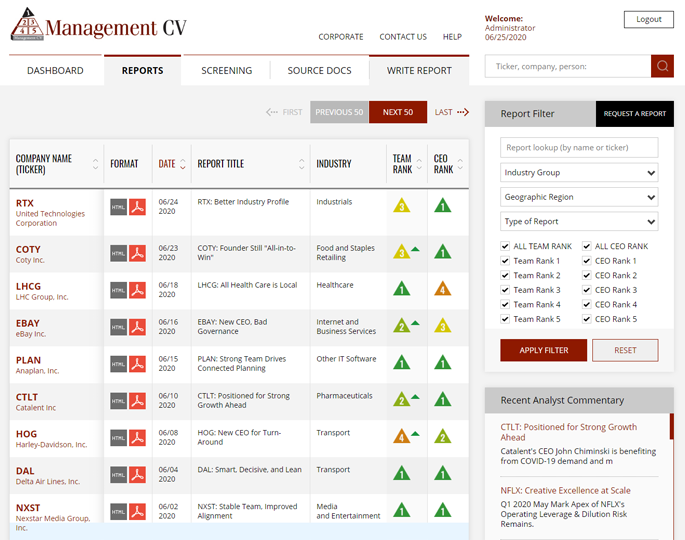Open the PLAN report PDF

[x=138, y=364]
